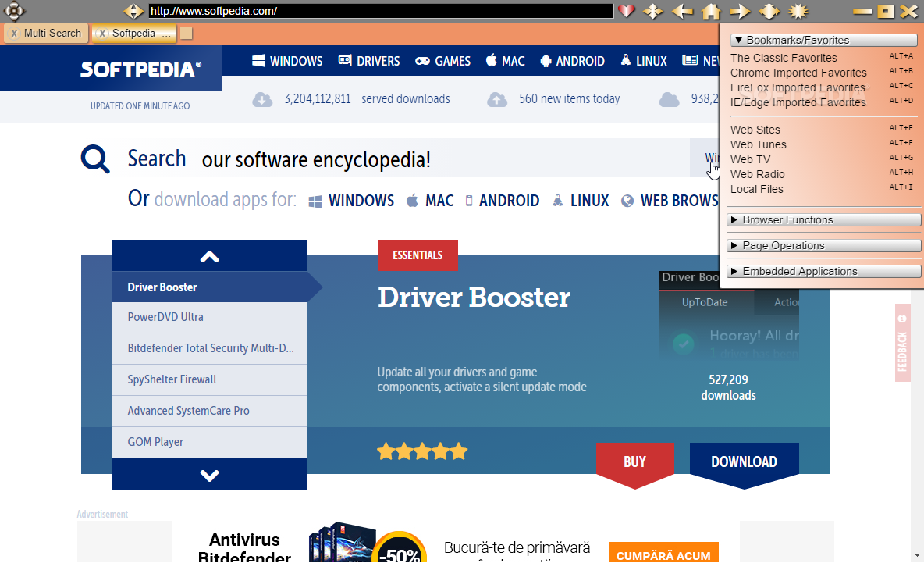Expand the Embedded Applications section
The image size is (924, 563).
coord(823,271)
